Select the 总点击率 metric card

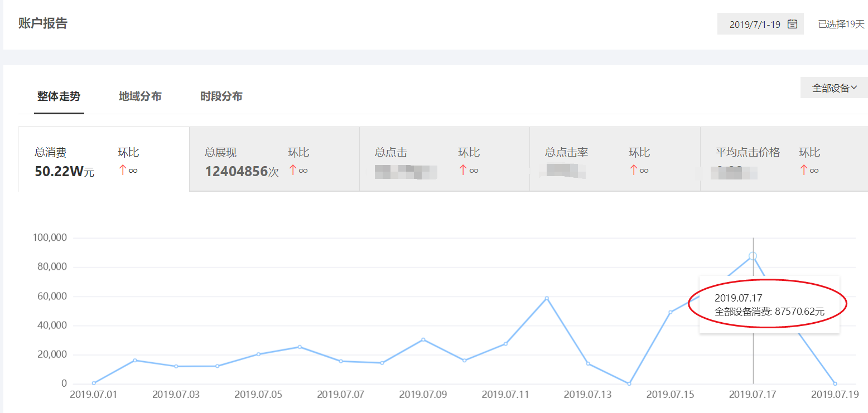[x=614, y=161]
